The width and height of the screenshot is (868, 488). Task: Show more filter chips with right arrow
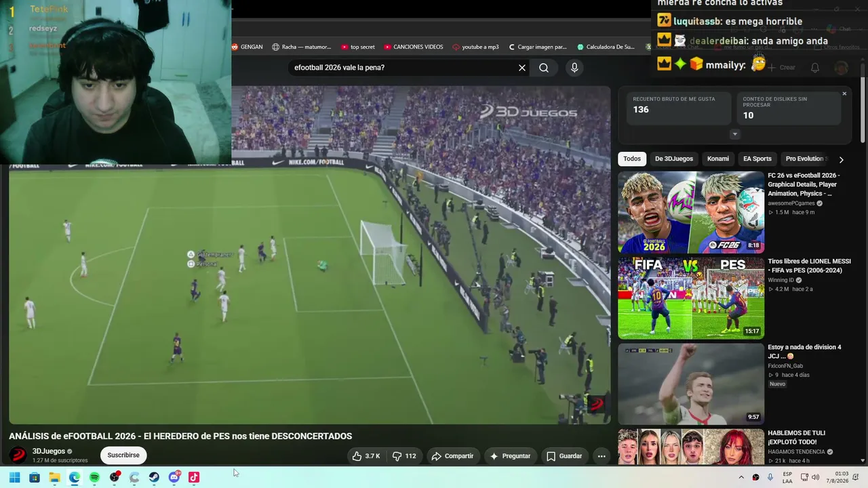pyautogui.click(x=841, y=159)
